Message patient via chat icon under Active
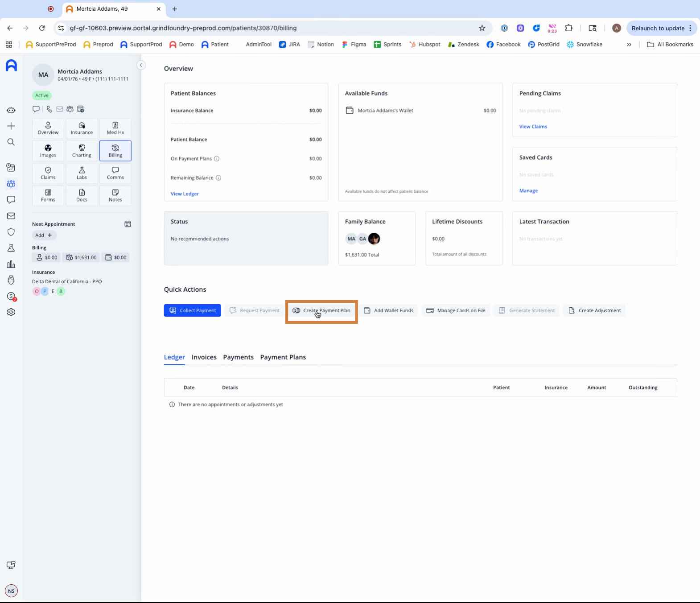 (x=36, y=109)
